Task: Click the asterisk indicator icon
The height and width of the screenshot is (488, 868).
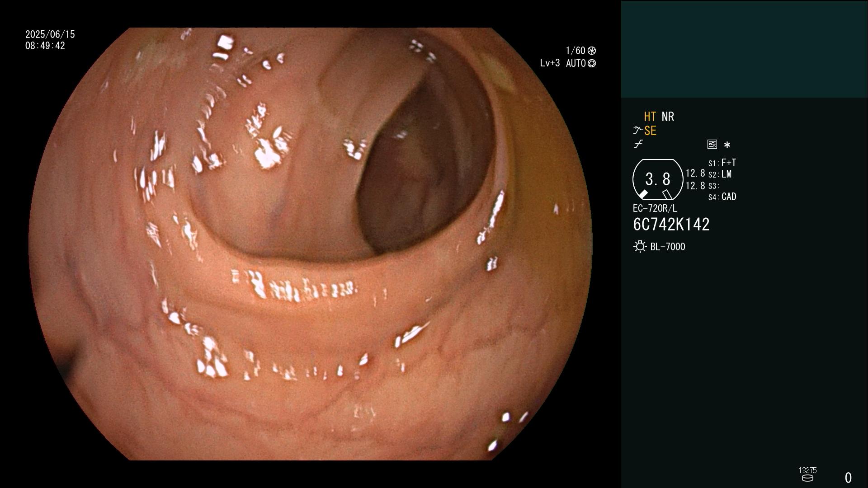Action: [727, 145]
